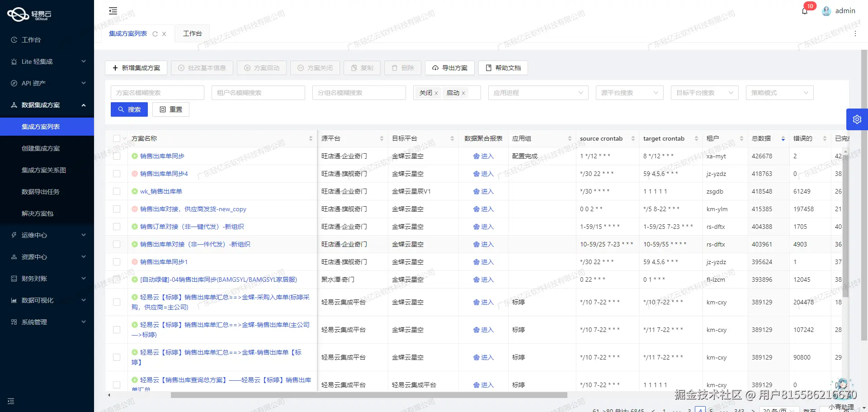Expand the 资源中心 menu

point(47,257)
